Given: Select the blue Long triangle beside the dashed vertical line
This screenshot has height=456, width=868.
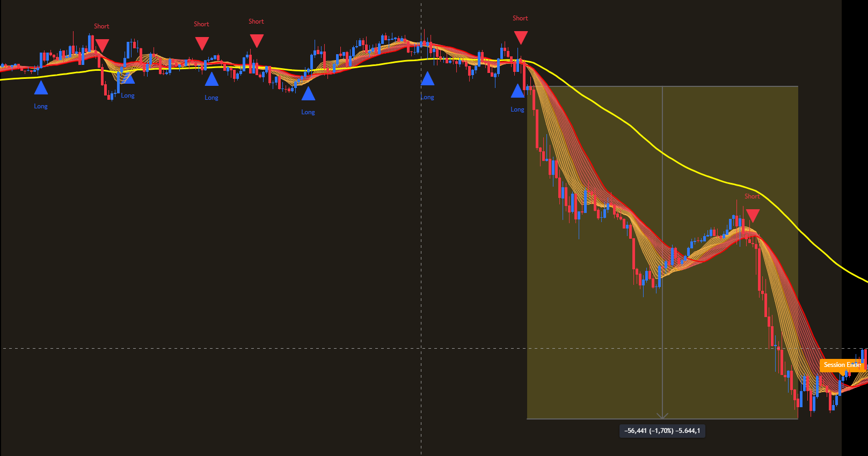Looking at the screenshot, I should point(427,79).
